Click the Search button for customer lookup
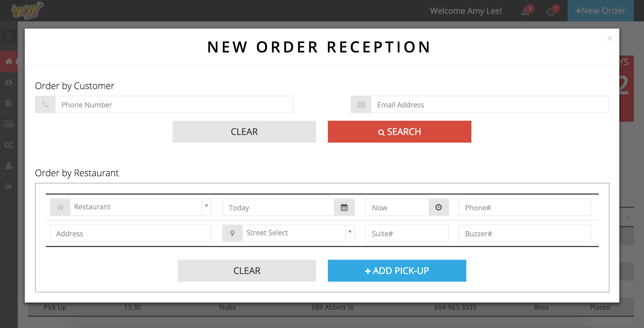The width and height of the screenshot is (644, 328). tap(399, 131)
